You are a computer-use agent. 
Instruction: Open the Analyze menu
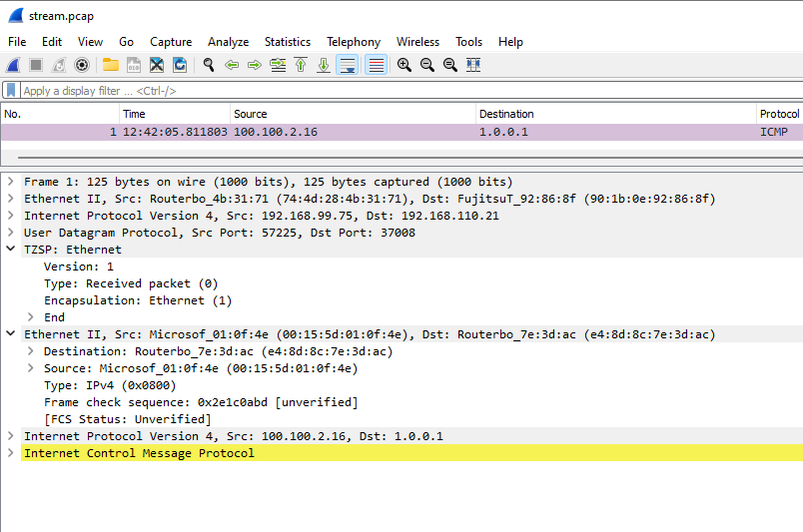[x=228, y=42]
